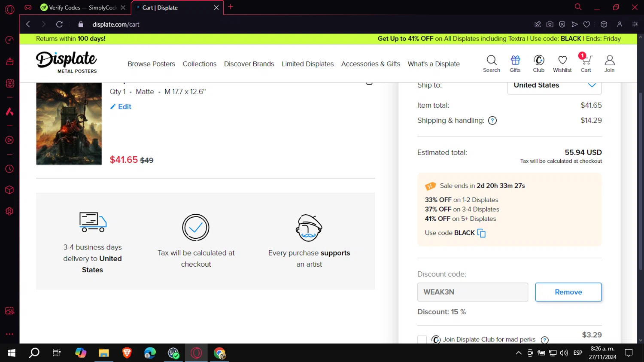Open the Cart icon with badge

586,63
